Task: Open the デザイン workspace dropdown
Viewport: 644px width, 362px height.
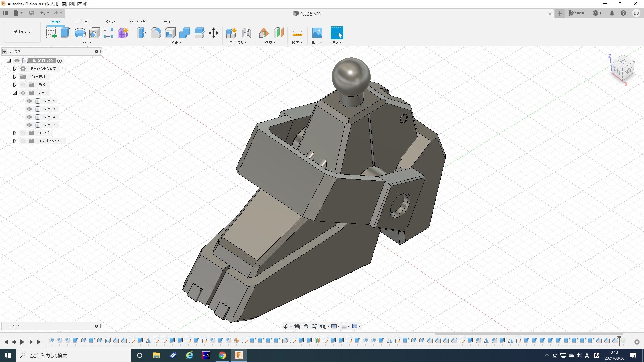Action: 22,32
